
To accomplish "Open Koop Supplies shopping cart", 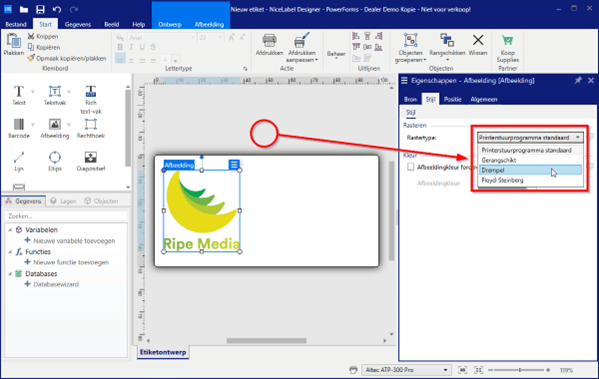I will [x=507, y=40].
